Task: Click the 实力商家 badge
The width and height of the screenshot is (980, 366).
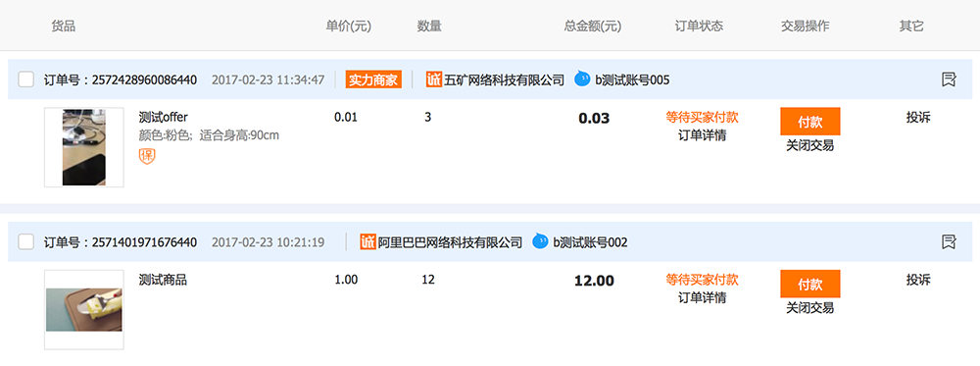Action: click(x=373, y=79)
